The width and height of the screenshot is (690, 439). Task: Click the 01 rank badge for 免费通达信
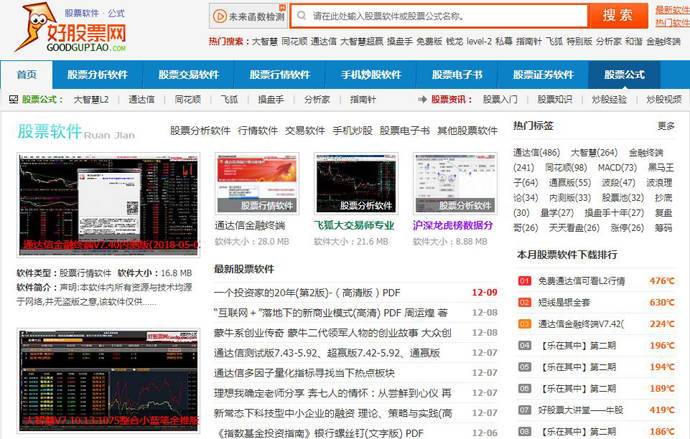[x=524, y=281]
